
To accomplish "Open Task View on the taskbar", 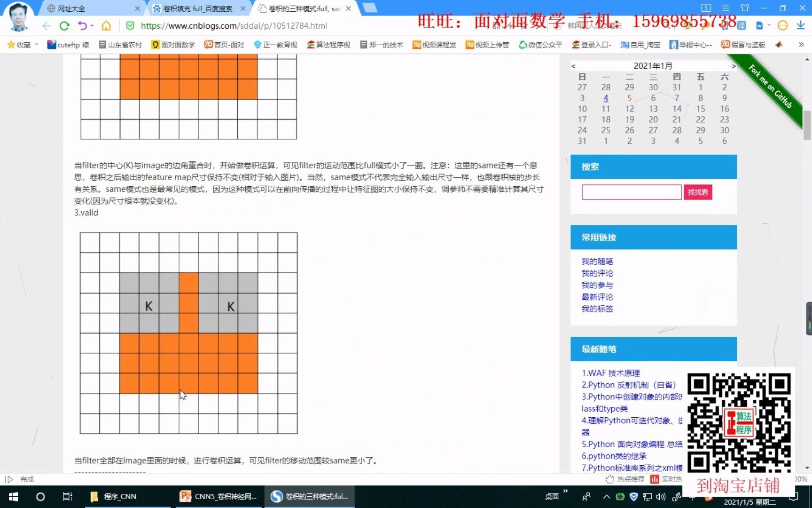I will 67,497.
